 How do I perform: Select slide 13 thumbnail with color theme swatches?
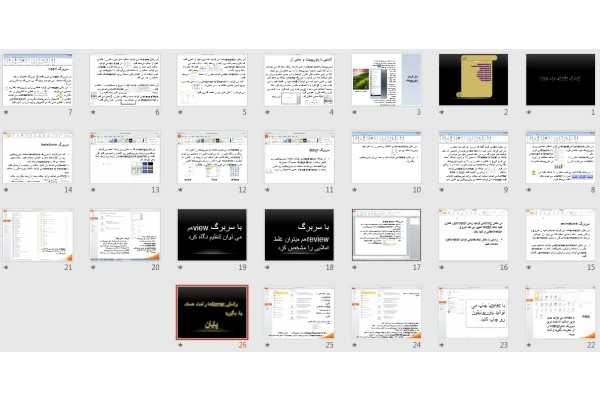125,157
